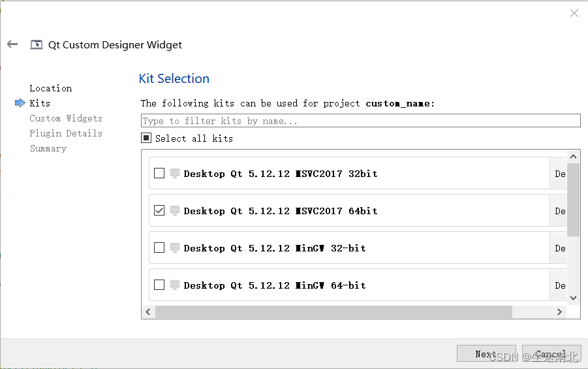Click the vertical scrollbar thumb of kit list
This screenshot has height=369, width=588.
(573, 200)
